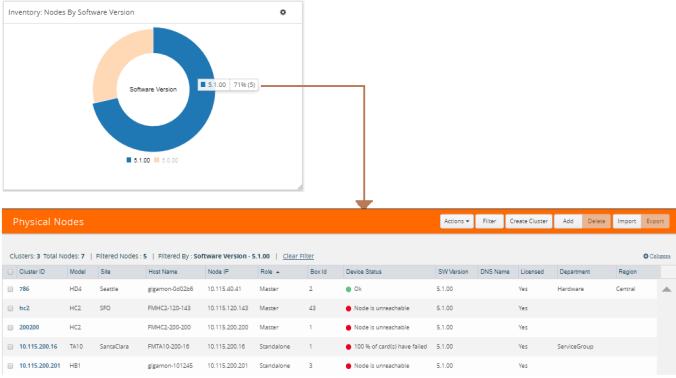The width and height of the screenshot is (676, 378).
Task: Click the SantaClara site cell
Action: pyautogui.click(x=114, y=347)
